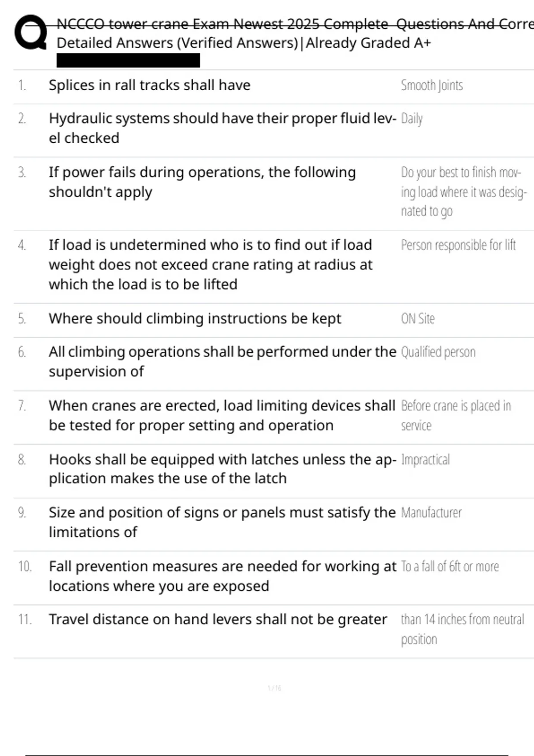Click the 'Before crane is placed in service' answer

coord(455,415)
